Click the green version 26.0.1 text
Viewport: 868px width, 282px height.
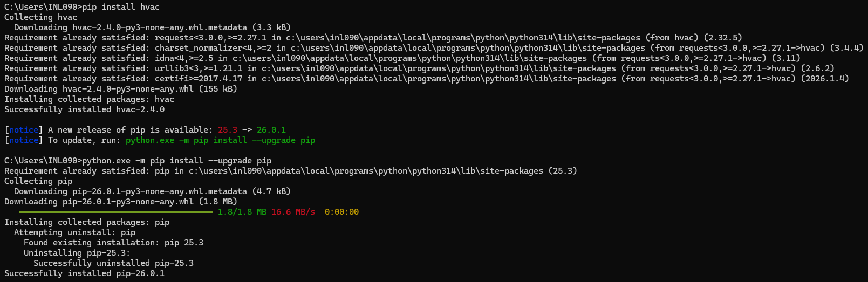271,130
